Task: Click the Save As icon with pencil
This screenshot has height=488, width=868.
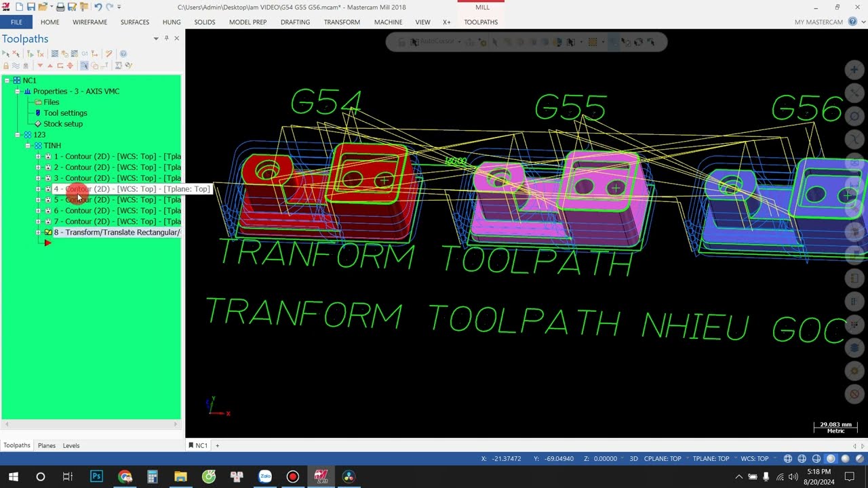Action: click(72, 7)
